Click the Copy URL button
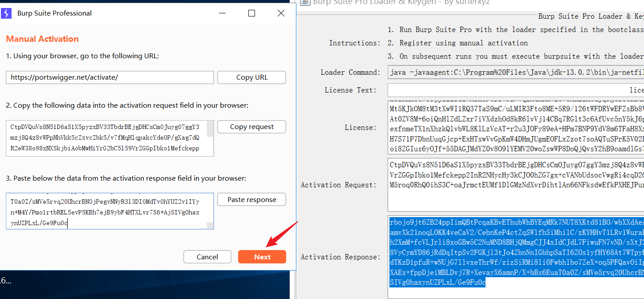 click(251, 77)
